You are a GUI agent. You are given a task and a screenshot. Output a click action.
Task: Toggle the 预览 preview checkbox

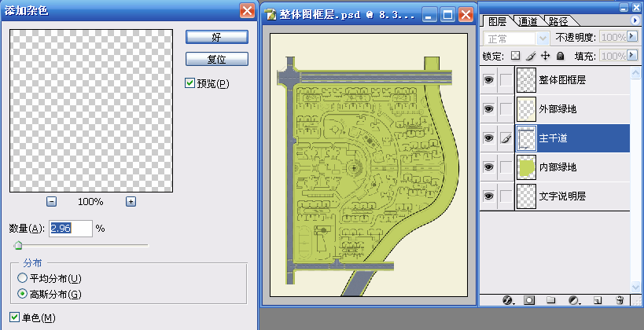[190, 83]
